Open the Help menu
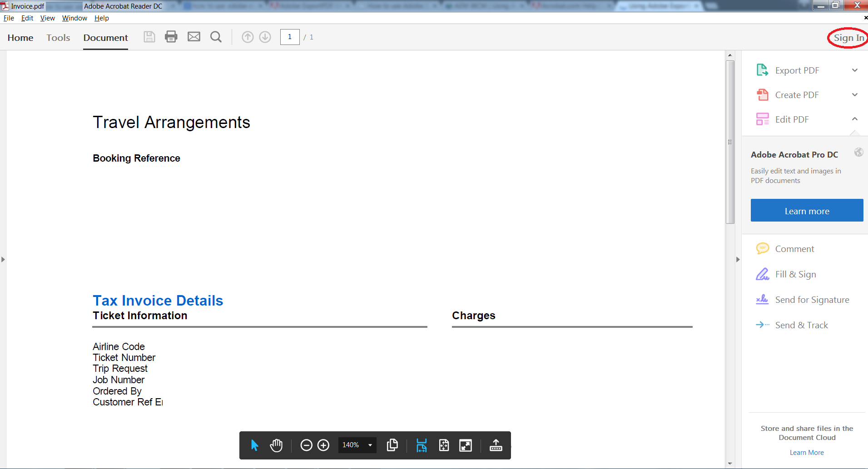The height and width of the screenshot is (469, 868). pos(102,18)
